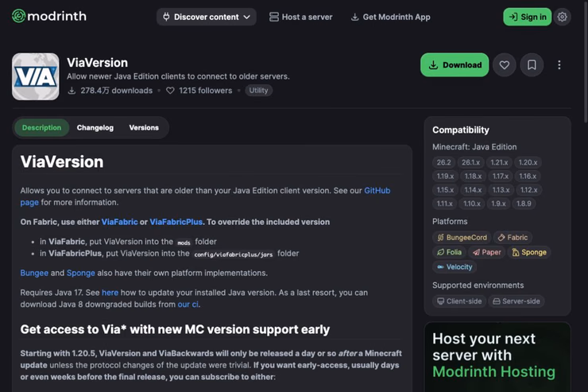The height and width of the screenshot is (392, 588).
Task: Save the project with the bookmark icon
Action: click(x=532, y=65)
